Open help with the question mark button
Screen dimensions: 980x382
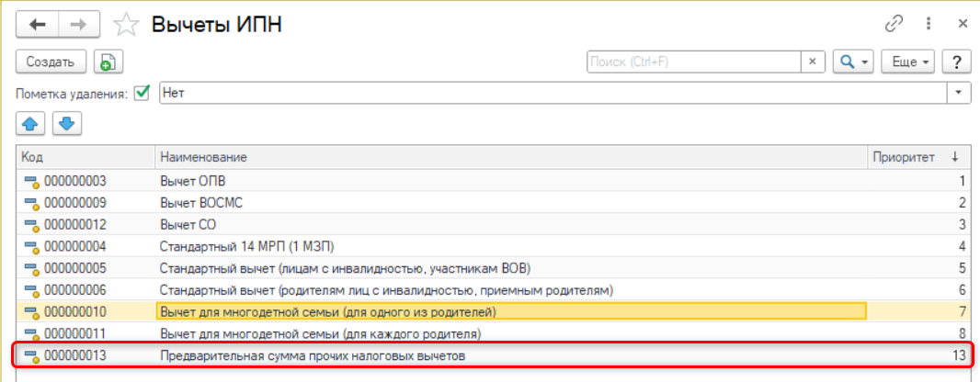(956, 62)
